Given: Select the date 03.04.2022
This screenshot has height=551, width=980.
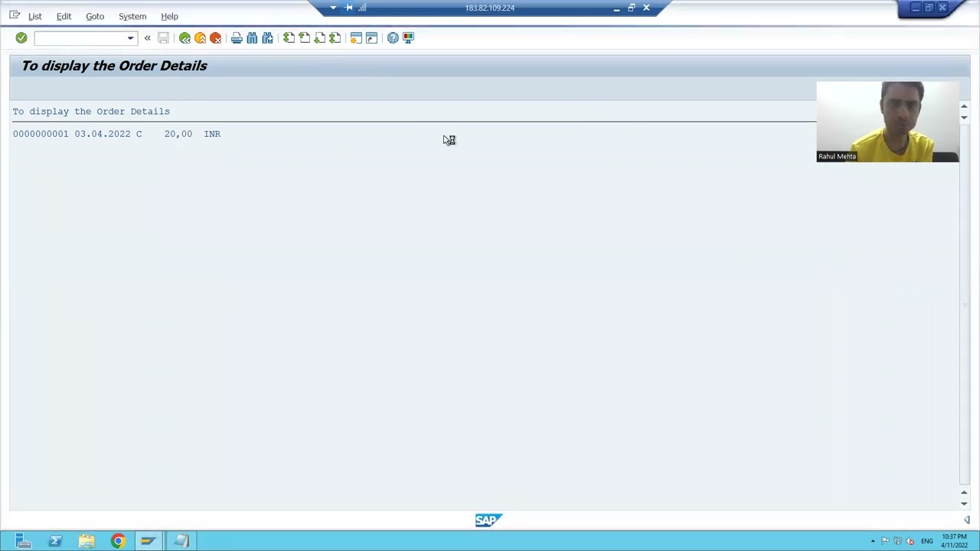Looking at the screenshot, I should 103,134.
